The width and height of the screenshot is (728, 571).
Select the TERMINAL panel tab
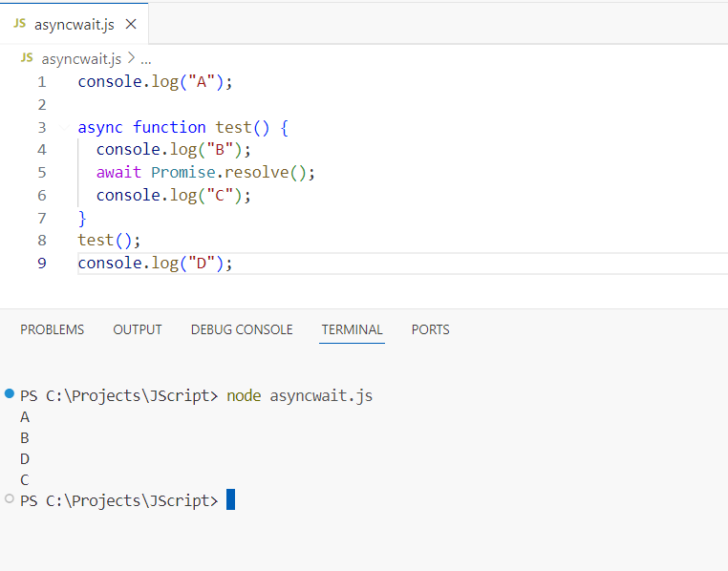[x=352, y=329]
